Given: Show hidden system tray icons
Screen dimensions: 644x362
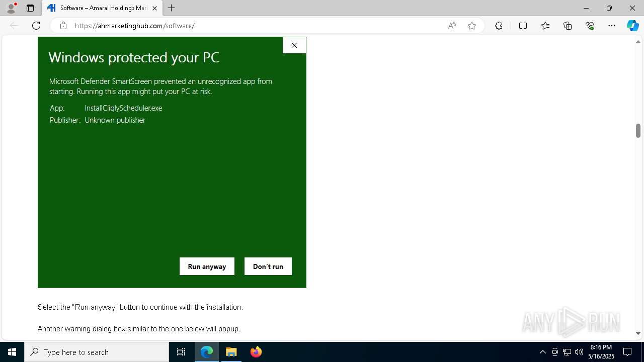Looking at the screenshot, I should tap(542, 352).
